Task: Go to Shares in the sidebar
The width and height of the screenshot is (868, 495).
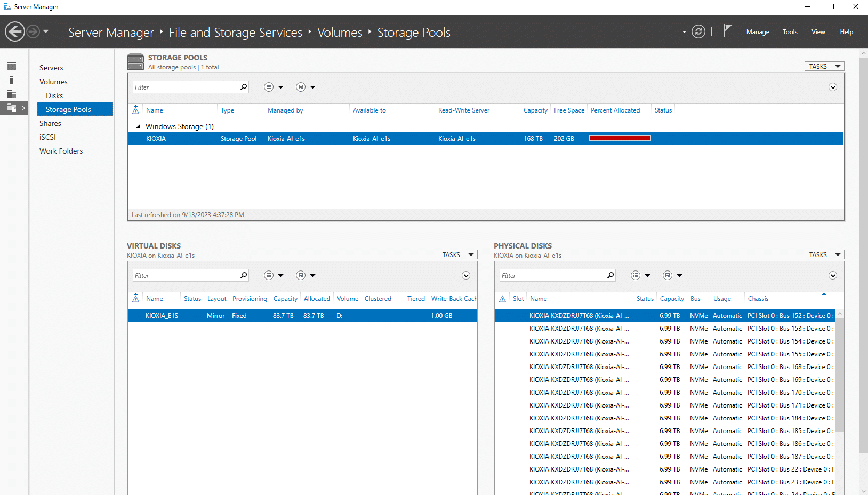Action: click(50, 123)
